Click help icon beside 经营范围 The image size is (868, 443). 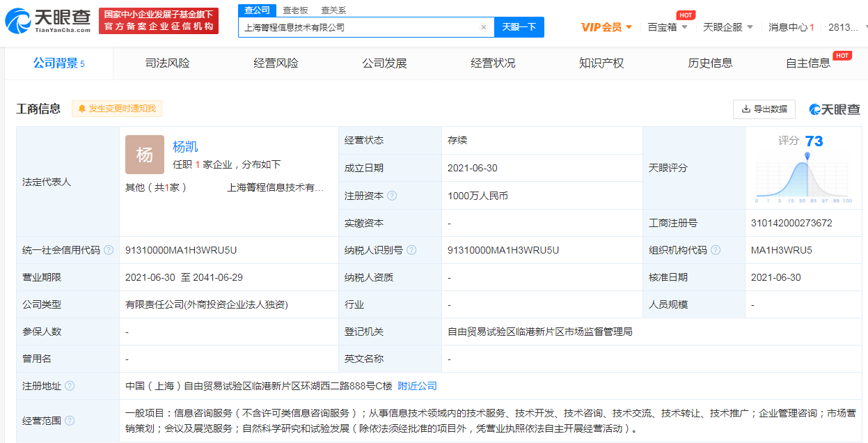pos(70,421)
